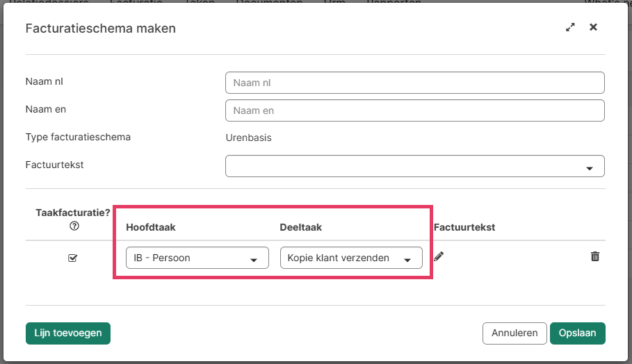
Task: Open the Facturatie menu behind the dialog
Action: [x=136, y=2]
